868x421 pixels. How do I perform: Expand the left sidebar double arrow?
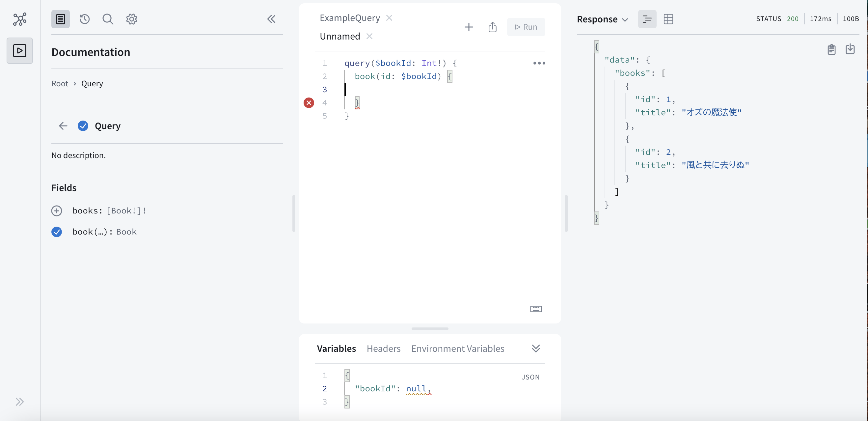pos(19,402)
